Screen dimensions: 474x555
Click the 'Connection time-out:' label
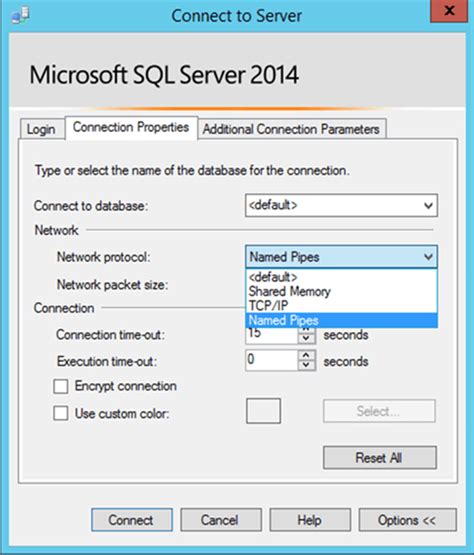point(110,335)
